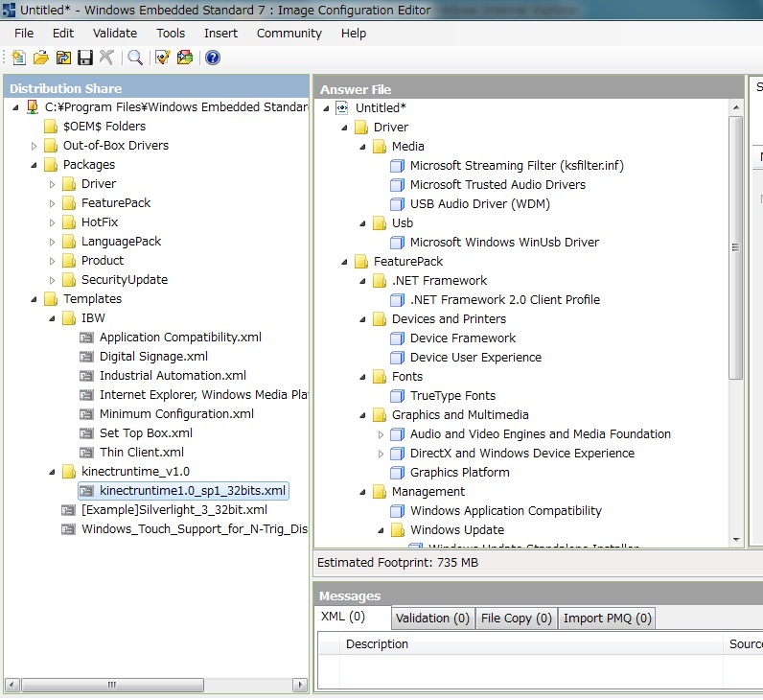Click Distribution Share horizontal scroll left arrow
Viewport: 763px width, 700px height.
click(12, 685)
